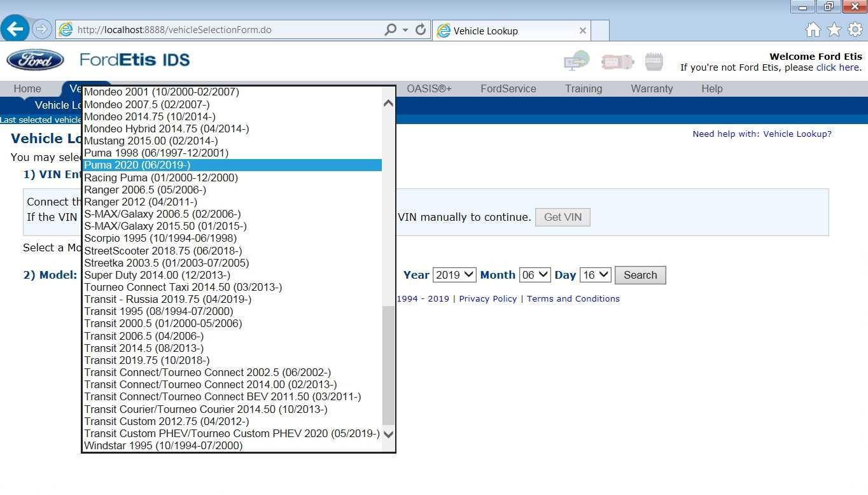This screenshot has height=495, width=868.
Task: Choose S-MAX/Galaxy 2015.50 (01/2015-)
Action: pos(233,226)
